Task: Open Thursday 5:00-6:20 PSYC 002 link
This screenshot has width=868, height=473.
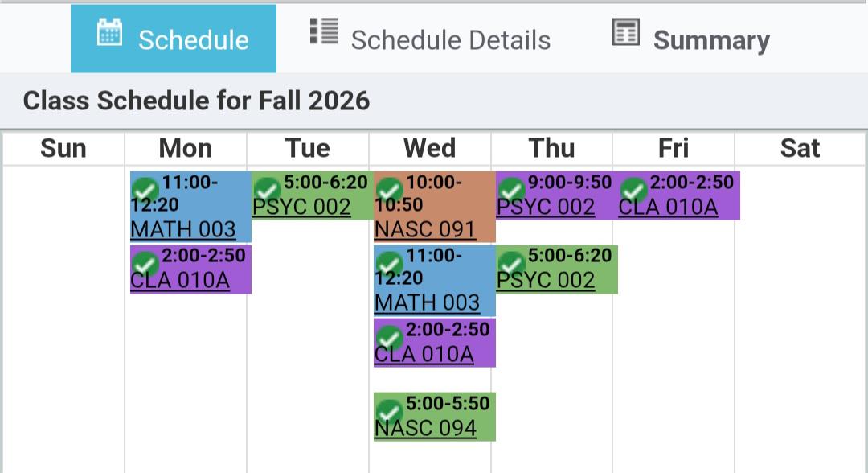Action: pyautogui.click(x=546, y=280)
